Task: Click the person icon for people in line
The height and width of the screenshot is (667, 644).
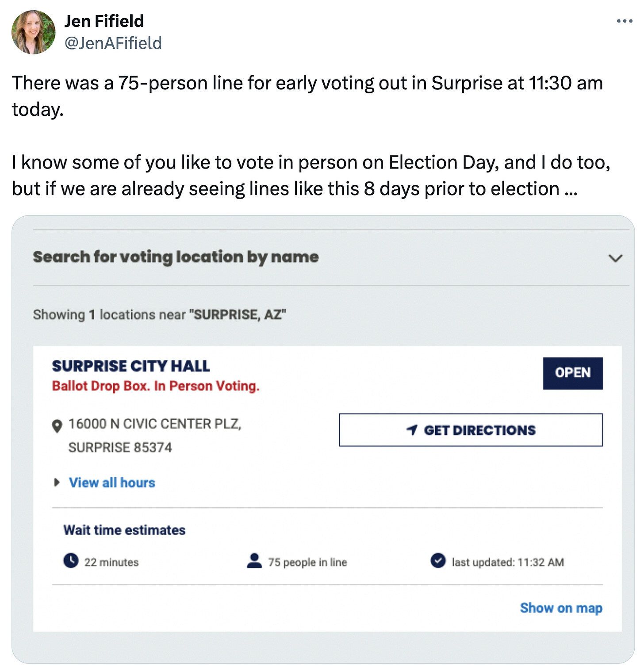Action: tap(254, 561)
